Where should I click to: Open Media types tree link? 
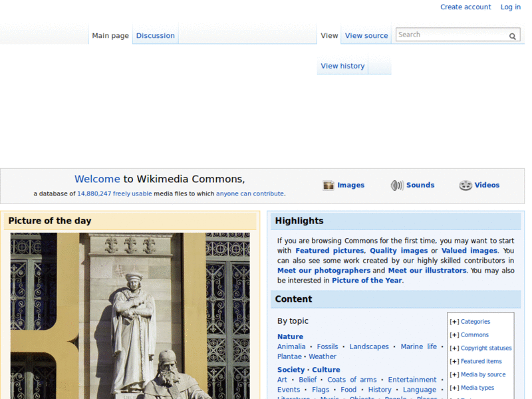pos(477,388)
